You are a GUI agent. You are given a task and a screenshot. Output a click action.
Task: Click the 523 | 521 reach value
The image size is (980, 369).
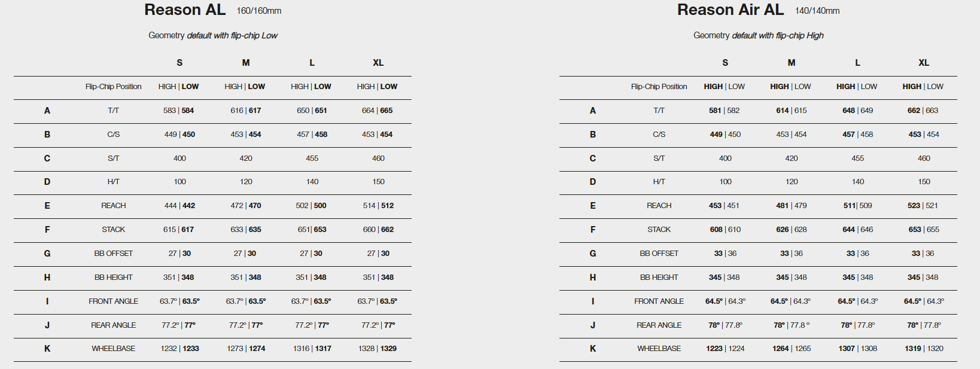pyautogui.click(x=923, y=206)
